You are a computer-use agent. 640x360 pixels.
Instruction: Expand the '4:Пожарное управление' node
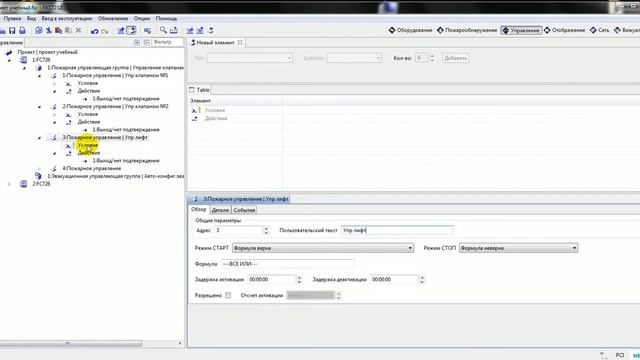39,169
